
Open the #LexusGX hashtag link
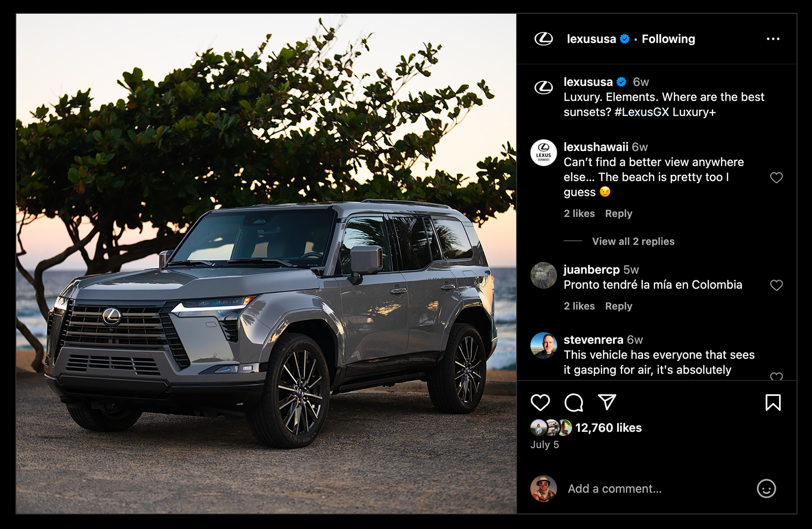tap(642, 112)
